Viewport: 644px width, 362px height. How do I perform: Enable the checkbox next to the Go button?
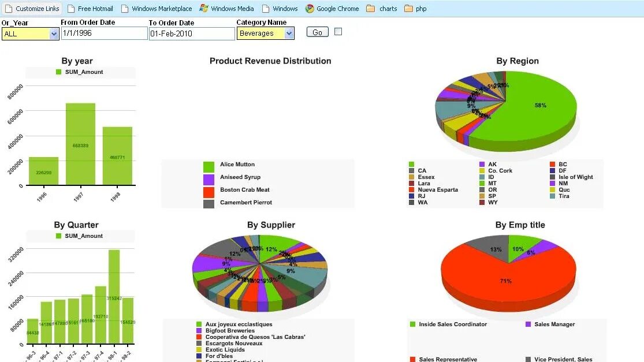pyautogui.click(x=338, y=32)
